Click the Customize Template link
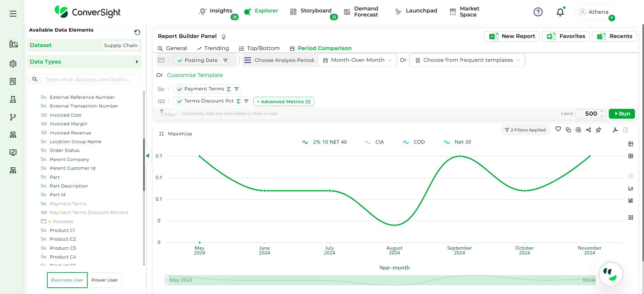 [195, 75]
